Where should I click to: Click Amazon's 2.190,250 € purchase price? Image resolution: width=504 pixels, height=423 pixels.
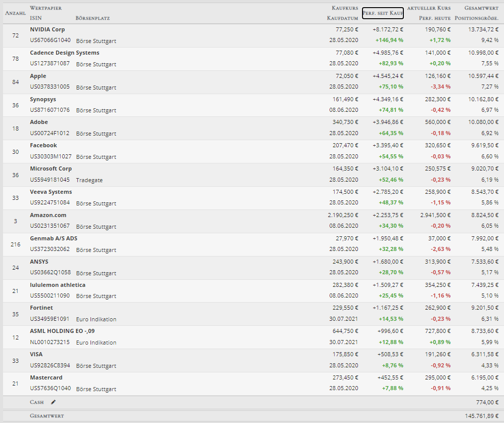tap(343, 215)
